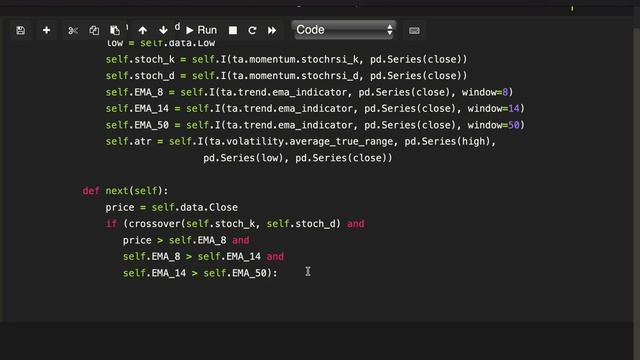Restart kernel and run all cells icon
Screen dimensions: 640x360
tap(272, 30)
